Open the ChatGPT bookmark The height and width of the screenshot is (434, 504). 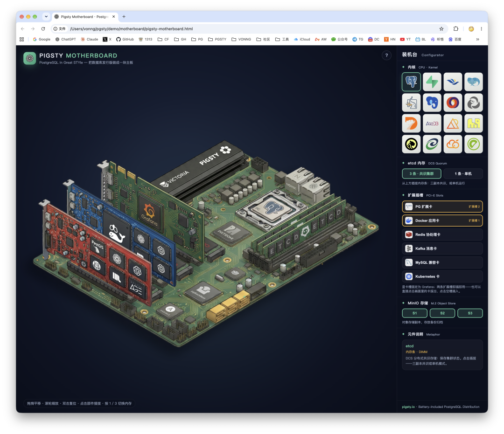tap(66, 40)
